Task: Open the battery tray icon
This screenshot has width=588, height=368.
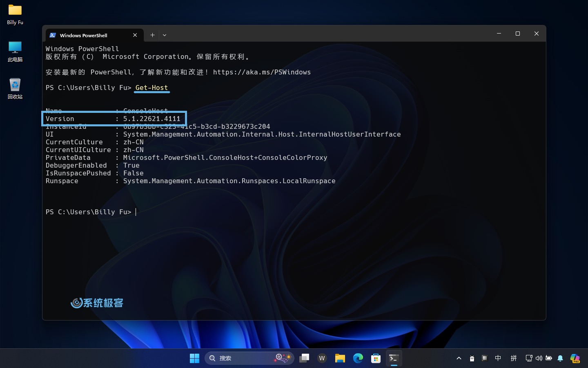Action: tap(549, 358)
